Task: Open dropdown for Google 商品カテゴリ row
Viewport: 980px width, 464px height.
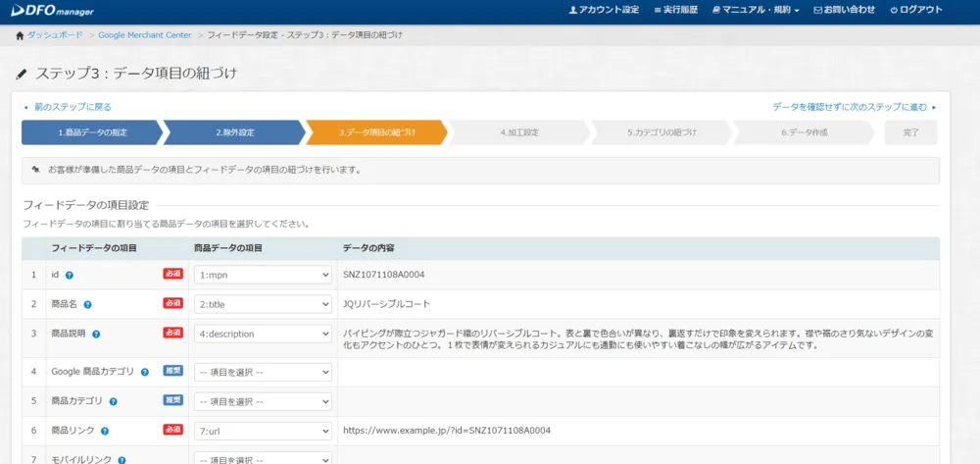Action: tap(263, 372)
